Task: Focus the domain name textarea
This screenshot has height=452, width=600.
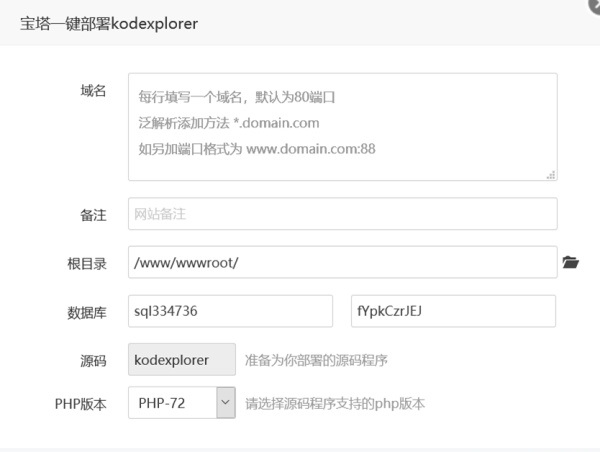Action: [x=342, y=126]
